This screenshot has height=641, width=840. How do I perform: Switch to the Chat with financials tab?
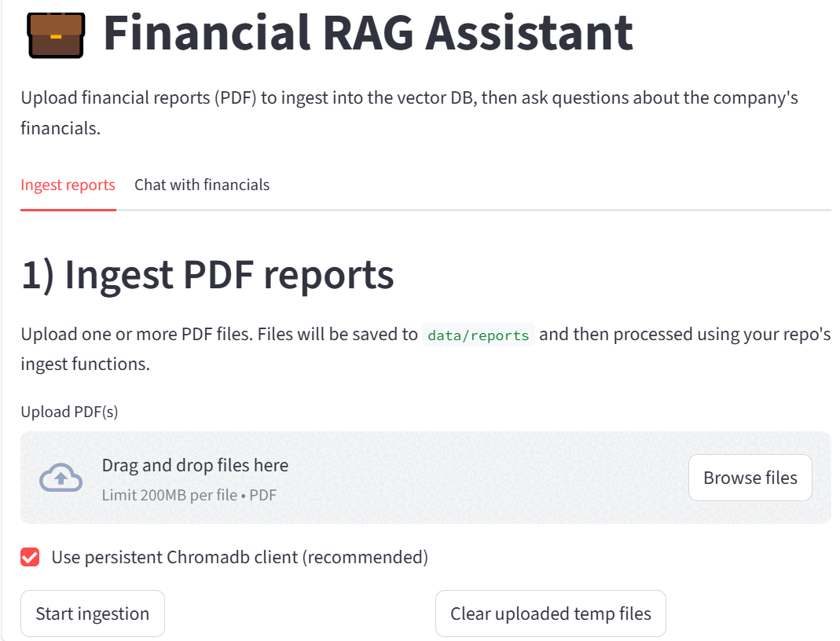[202, 185]
